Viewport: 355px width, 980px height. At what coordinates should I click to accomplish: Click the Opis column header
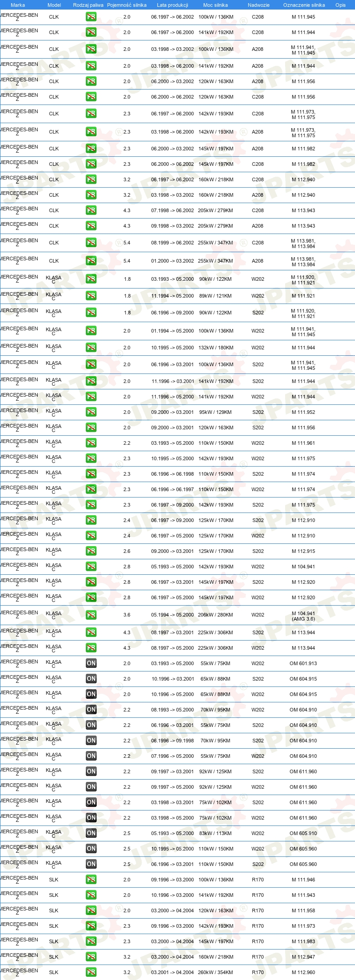pos(340,5)
